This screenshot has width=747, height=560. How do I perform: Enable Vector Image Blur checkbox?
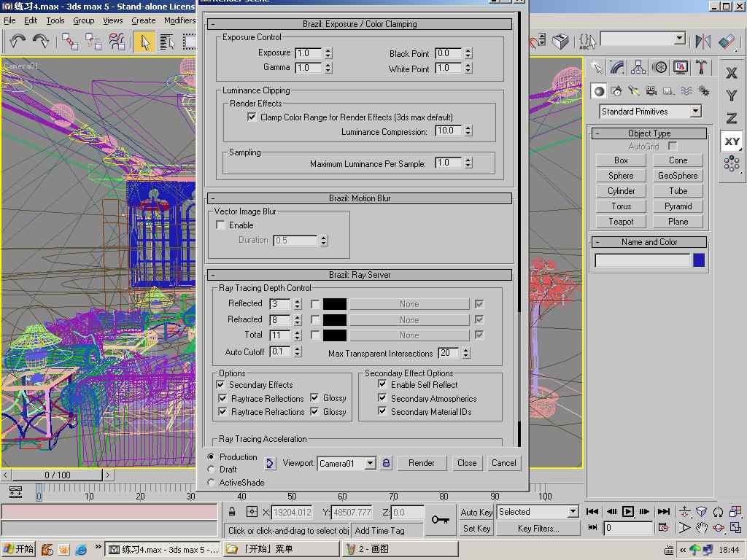pyautogui.click(x=220, y=225)
